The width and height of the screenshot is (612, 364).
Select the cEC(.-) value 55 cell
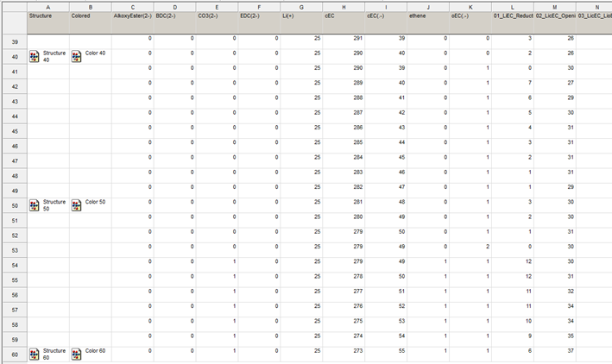point(386,355)
